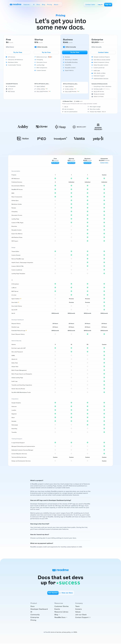Enable the AI Booster Pack toggle
The height and width of the screenshot is (644, 121).
[x=74, y=101]
